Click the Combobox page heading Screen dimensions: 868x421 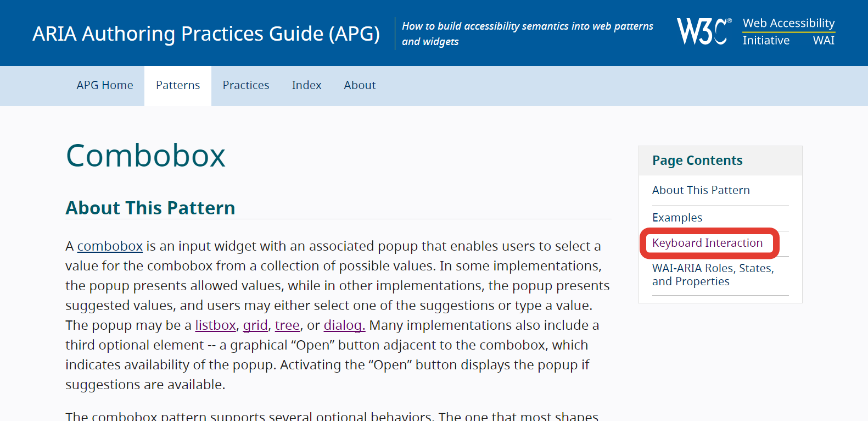[x=145, y=156]
